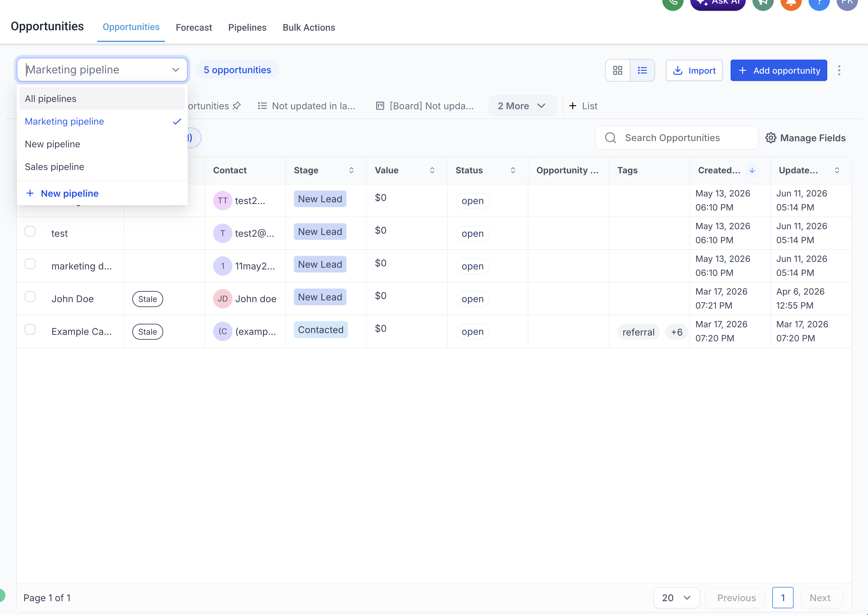Open '[Board] Not upda...' view
The width and height of the screenshot is (868, 615).
[424, 106]
